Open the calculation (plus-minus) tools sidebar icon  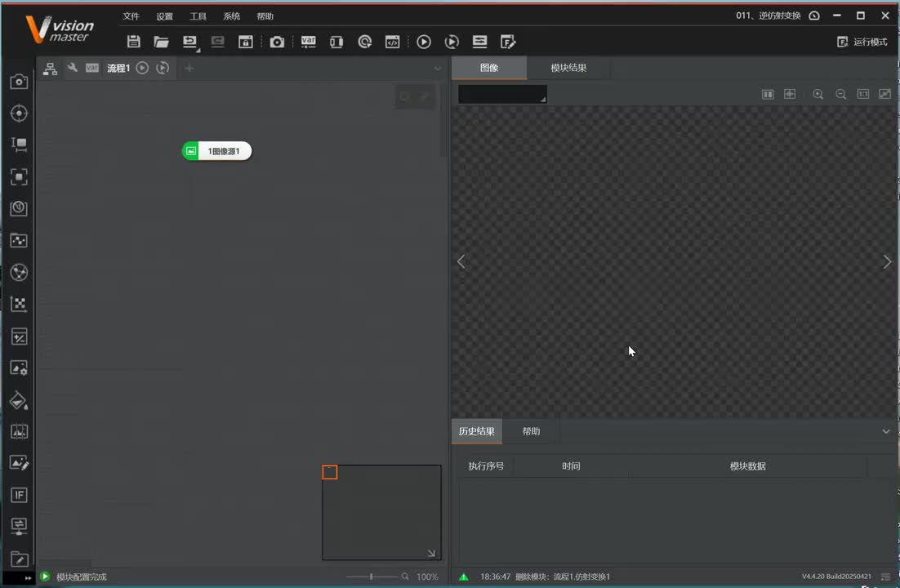point(19,336)
